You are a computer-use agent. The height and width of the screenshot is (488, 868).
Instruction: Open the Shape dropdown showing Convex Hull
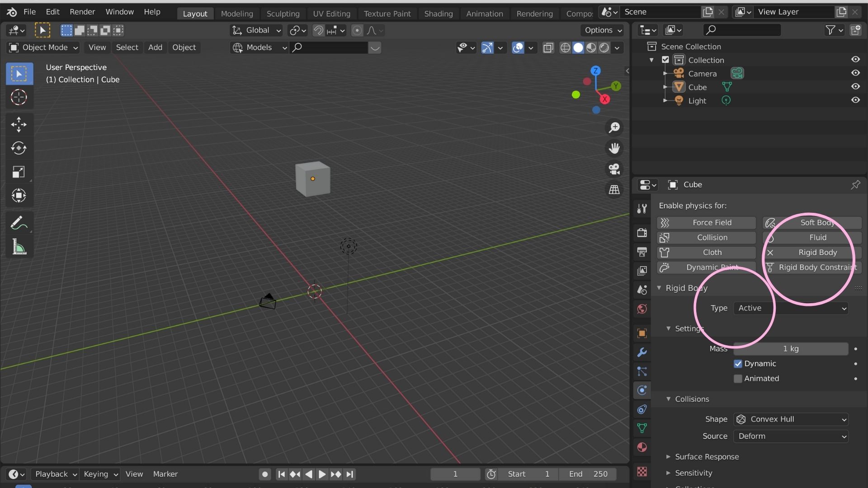click(791, 419)
